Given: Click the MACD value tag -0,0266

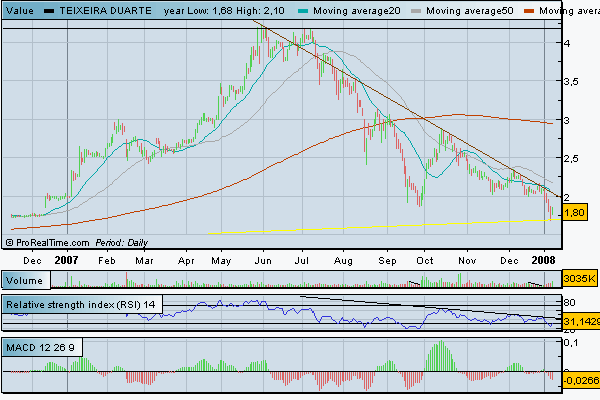Looking at the screenshot, I should (581, 380).
